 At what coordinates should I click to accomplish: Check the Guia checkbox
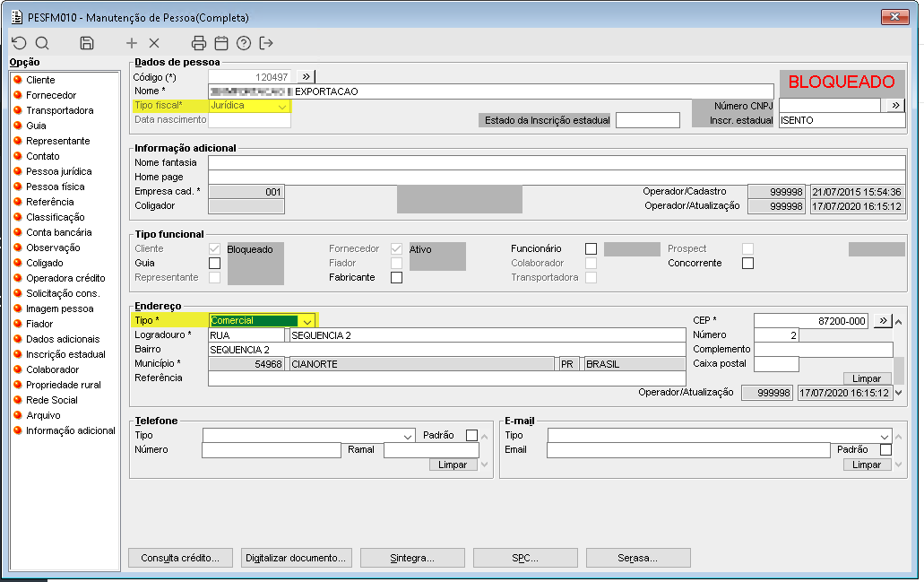214,263
